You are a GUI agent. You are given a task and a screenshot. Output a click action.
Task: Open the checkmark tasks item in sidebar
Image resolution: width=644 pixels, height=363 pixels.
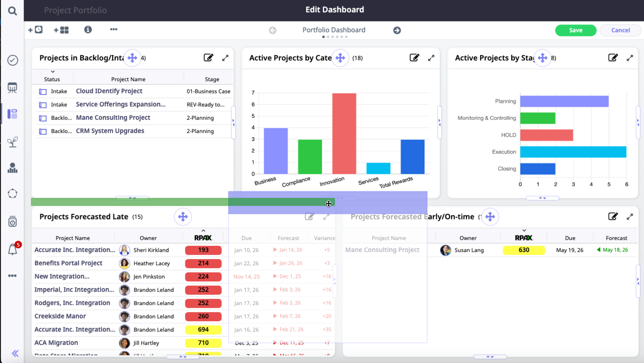(12, 60)
